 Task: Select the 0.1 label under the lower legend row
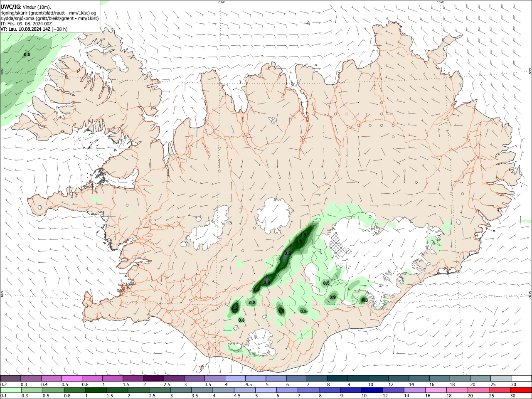[x=4, y=396]
